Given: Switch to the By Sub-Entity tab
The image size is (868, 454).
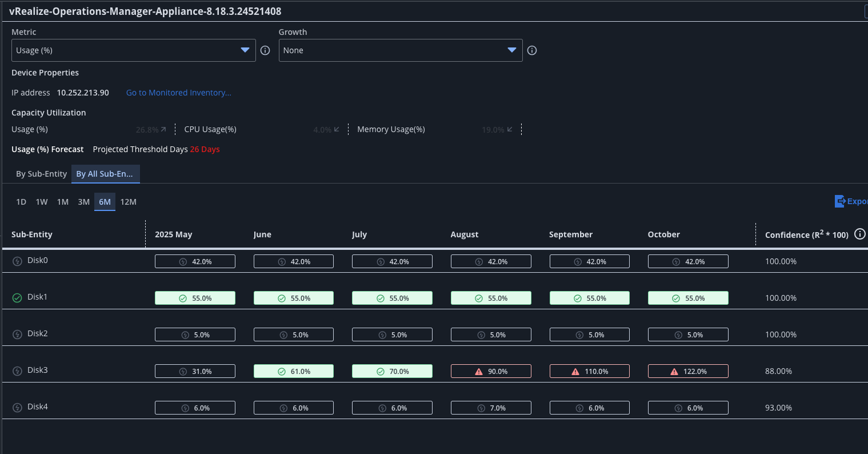Looking at the screenshot, I should pyautogui.click(x=41, y=174).
